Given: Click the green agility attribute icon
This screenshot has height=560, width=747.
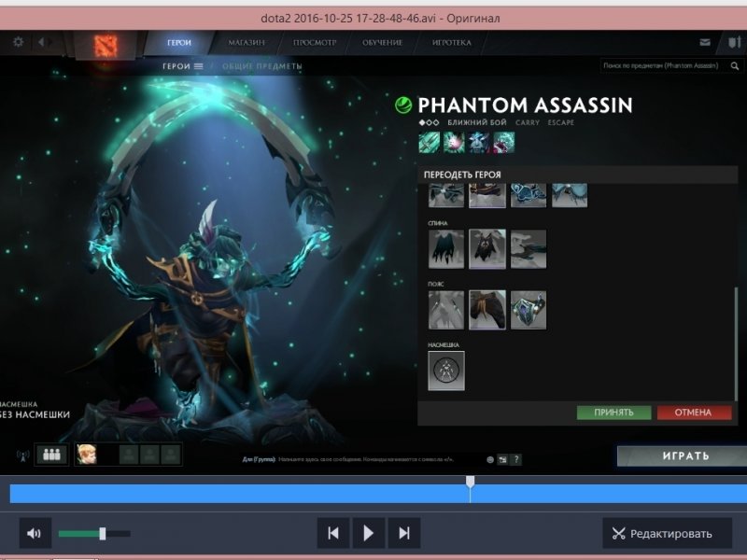Looking at the screenshot, I should [403, 105].
